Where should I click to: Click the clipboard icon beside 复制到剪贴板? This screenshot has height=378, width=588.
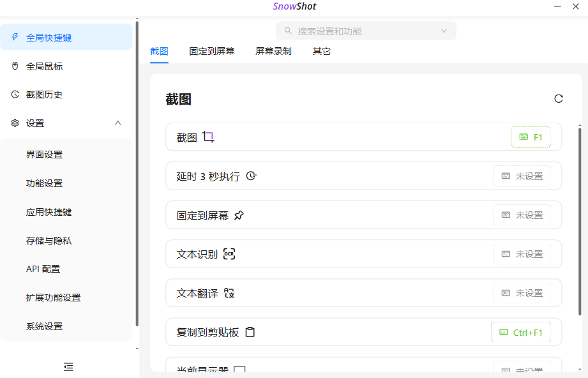250,332
